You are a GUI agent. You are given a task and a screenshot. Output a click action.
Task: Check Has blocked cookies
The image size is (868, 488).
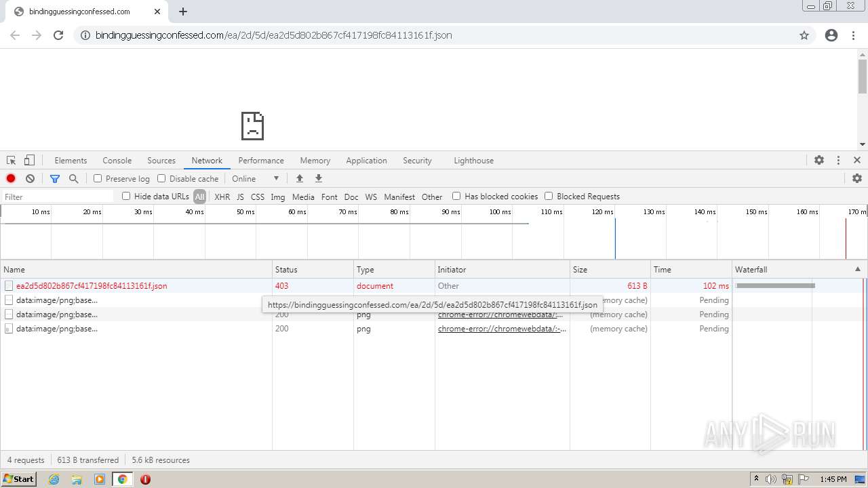(x=456, y=197)
